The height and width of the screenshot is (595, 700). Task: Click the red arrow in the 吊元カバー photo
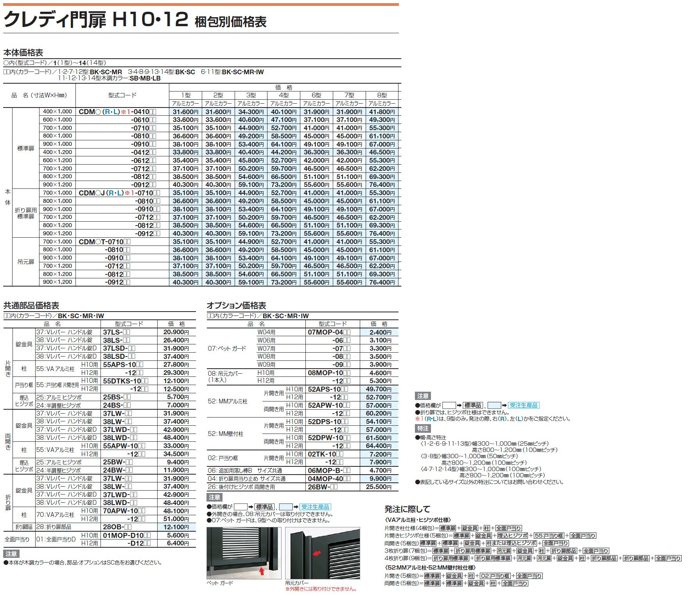click(x=317, y=553)
